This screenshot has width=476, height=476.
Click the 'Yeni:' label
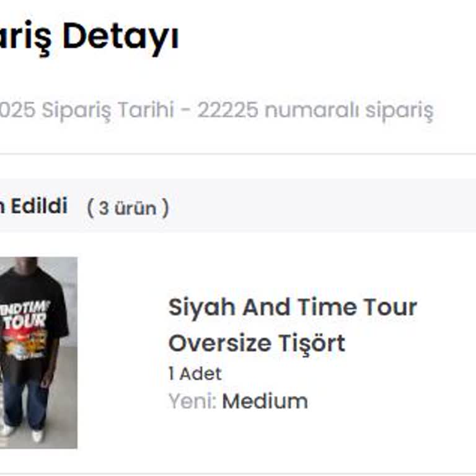click(193, 402)
